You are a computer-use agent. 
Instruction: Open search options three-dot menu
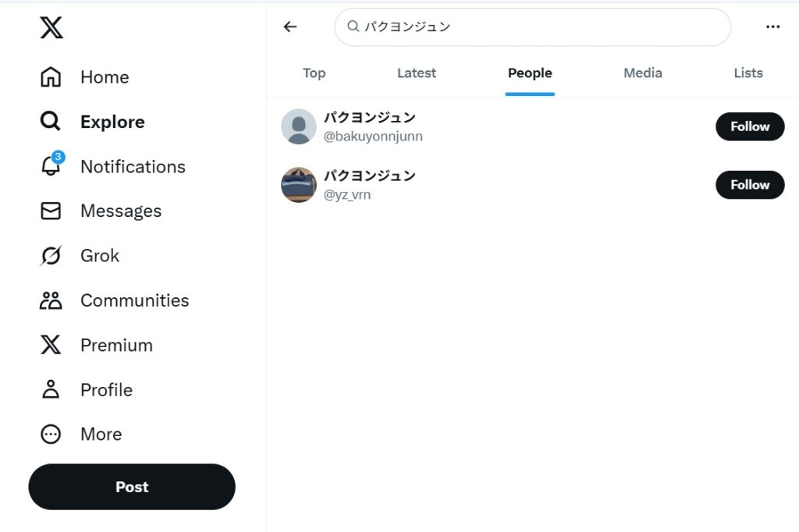tap(772, 27)
